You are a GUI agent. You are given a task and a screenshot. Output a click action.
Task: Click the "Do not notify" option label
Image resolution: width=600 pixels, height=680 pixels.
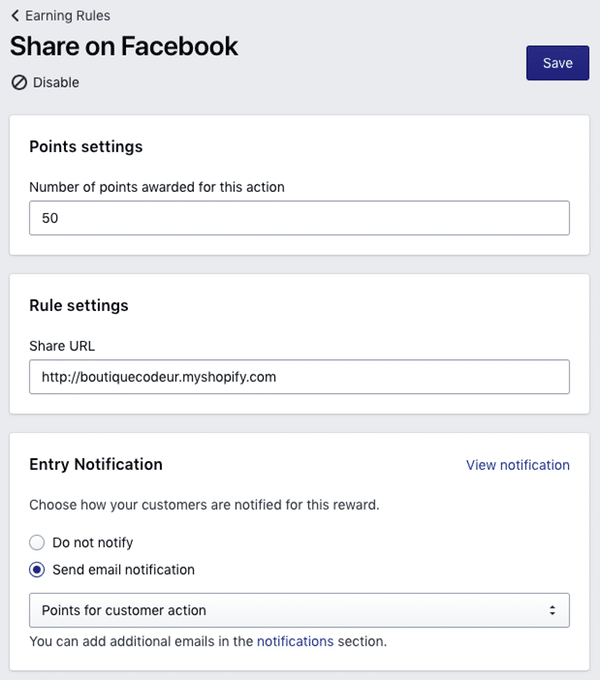coord(92,543)
